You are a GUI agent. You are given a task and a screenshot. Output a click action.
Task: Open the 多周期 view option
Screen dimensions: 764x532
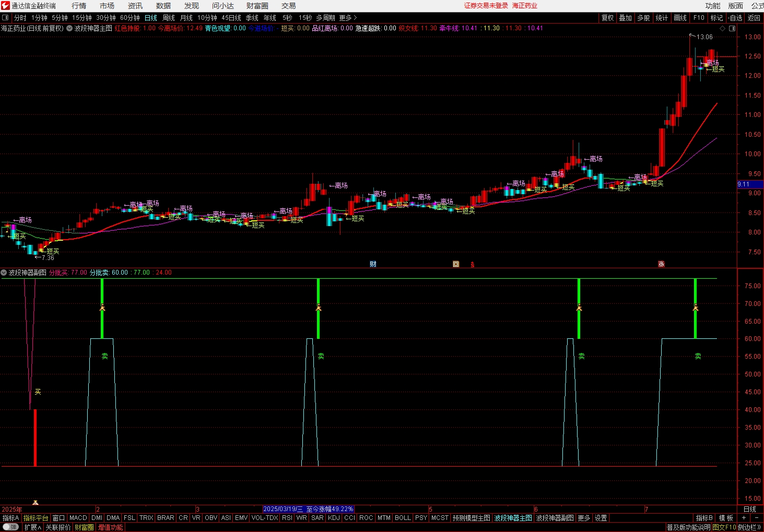click(x=325, y=18)
